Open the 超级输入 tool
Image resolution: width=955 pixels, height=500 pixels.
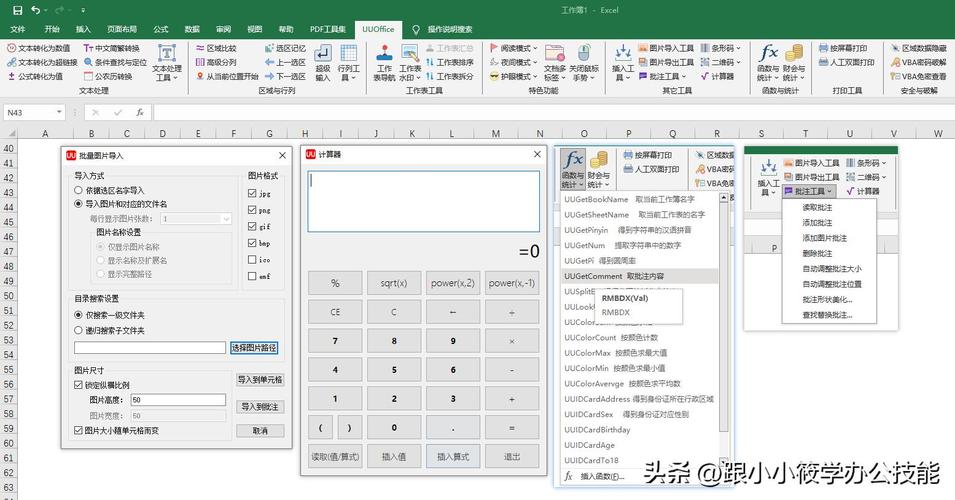[323, 63]
